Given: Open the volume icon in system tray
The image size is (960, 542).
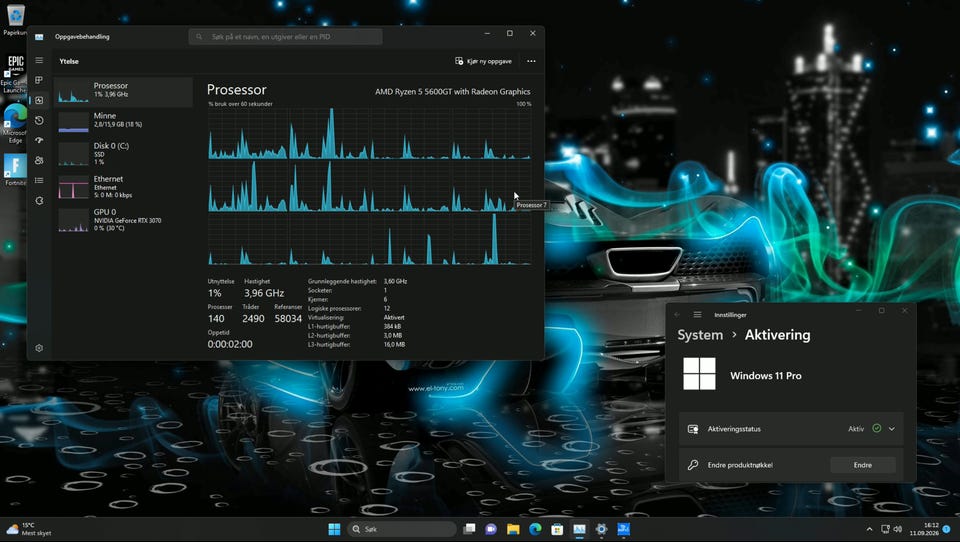Looking at the screenshot, I should (x=898, y=529).
